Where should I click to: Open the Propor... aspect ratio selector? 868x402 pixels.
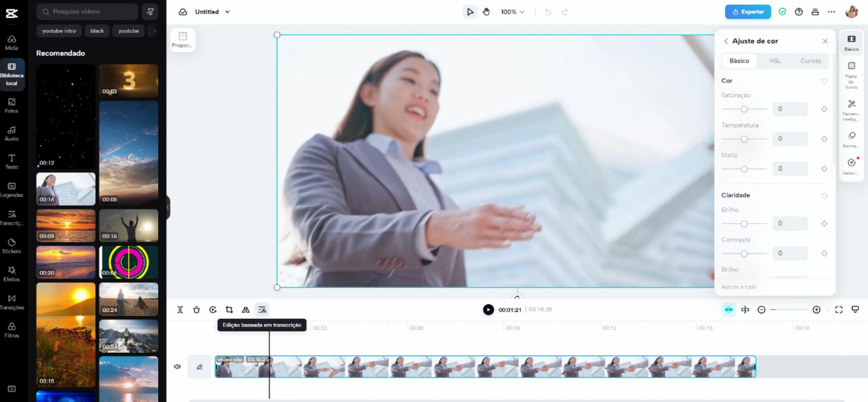coord(182,40)
